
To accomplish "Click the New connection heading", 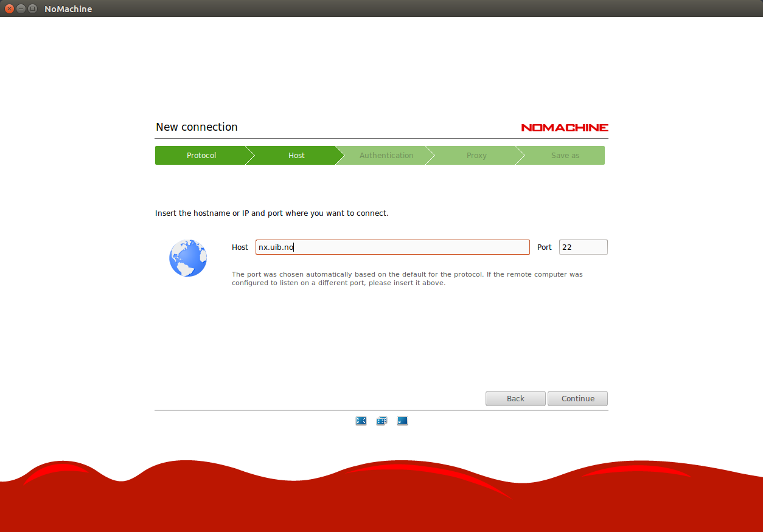I will tap(197, 127).
